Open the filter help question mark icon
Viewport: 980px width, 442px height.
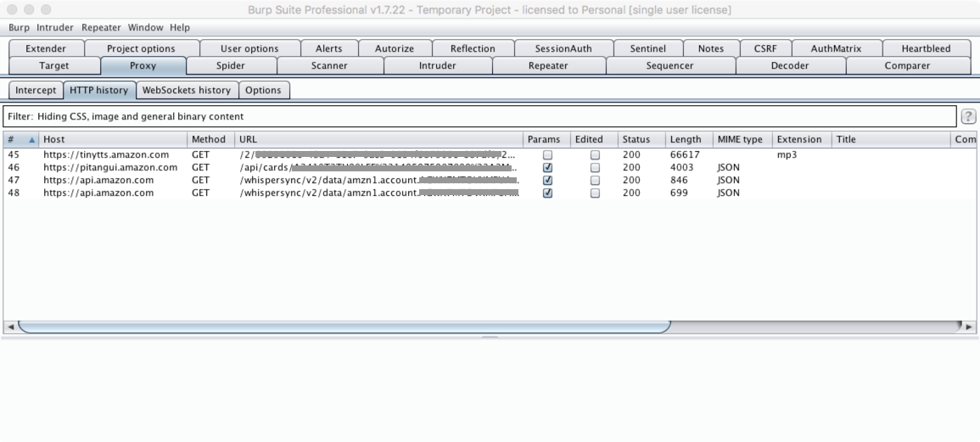967,116
